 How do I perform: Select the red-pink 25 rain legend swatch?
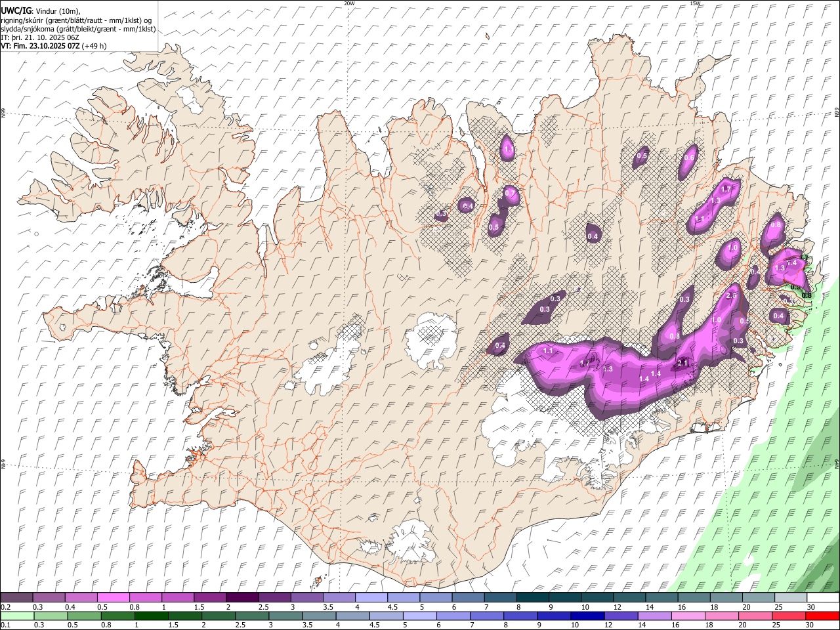[788, 616]
